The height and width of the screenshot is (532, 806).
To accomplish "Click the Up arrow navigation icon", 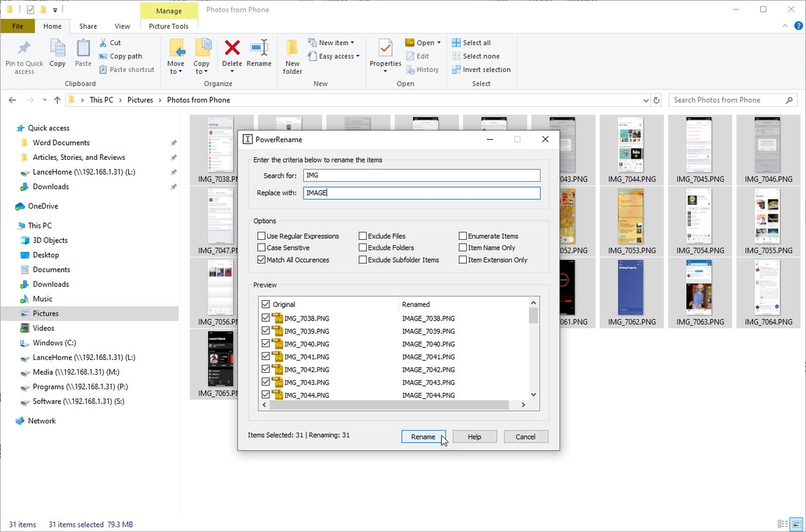I will [x=57, y=100].
